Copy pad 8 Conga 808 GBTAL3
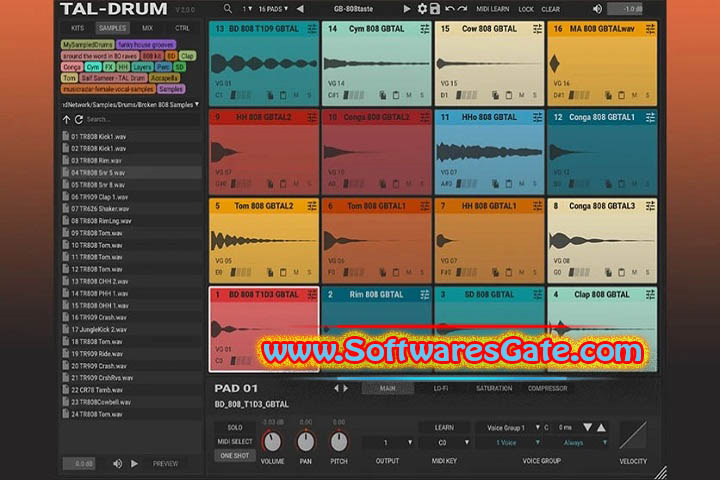The image size is (720, 480). click(x=608, y=272)
